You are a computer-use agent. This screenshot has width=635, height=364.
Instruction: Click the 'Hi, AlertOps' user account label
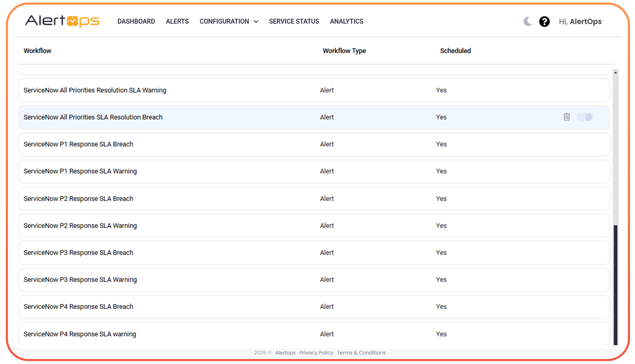coord(580,21)
